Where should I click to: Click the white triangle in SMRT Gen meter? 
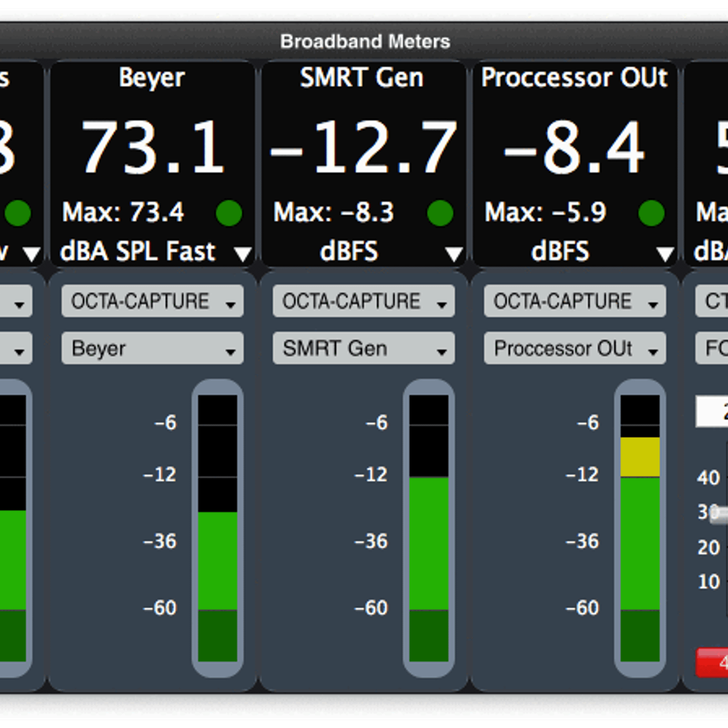454,253
